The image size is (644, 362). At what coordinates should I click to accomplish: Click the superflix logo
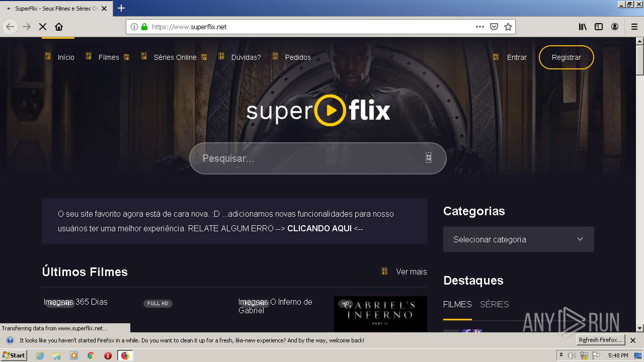(x=318, y=110)
